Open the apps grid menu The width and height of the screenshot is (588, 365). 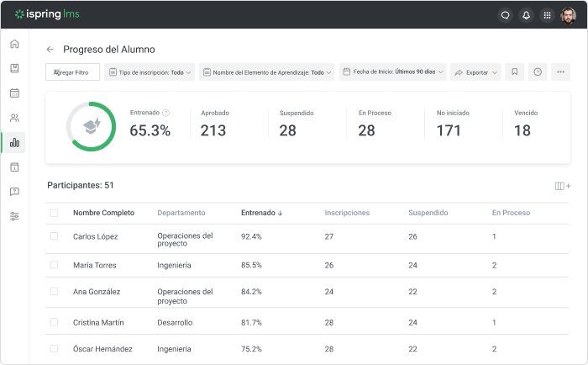pos(547,14)
